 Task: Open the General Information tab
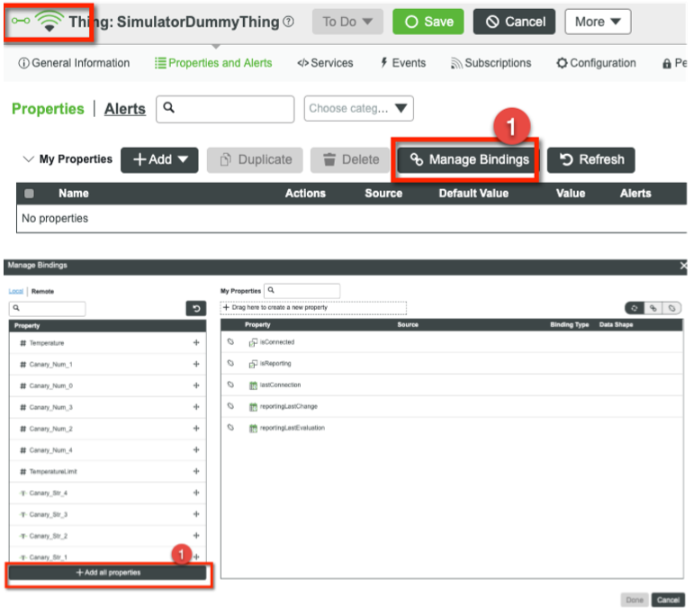point(74,63)
